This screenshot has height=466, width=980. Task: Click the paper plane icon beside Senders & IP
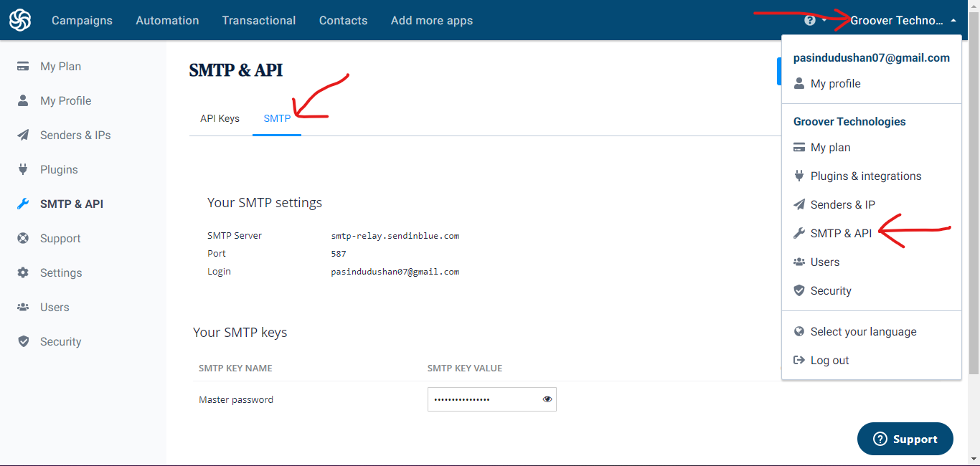click(799, 204)
